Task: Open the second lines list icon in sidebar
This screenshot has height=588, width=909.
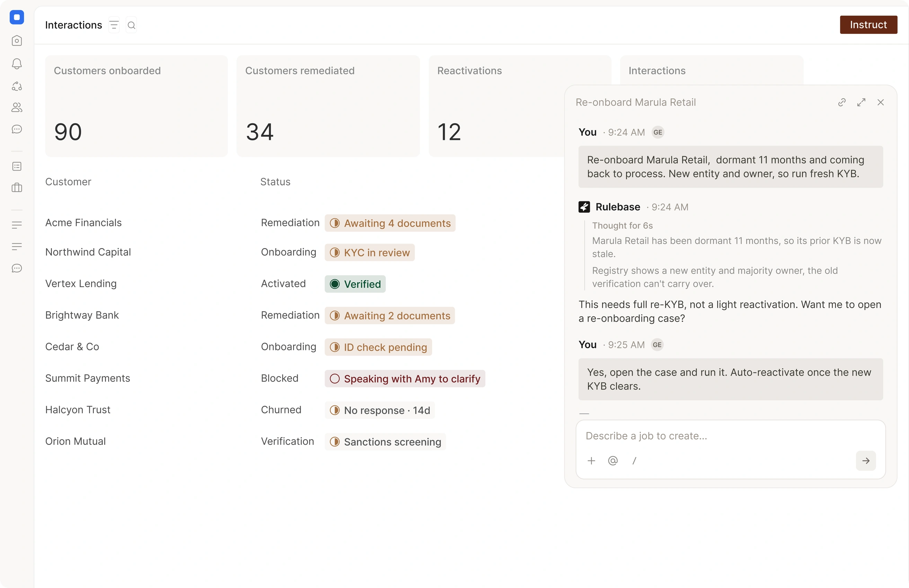Action: (17, 246)
